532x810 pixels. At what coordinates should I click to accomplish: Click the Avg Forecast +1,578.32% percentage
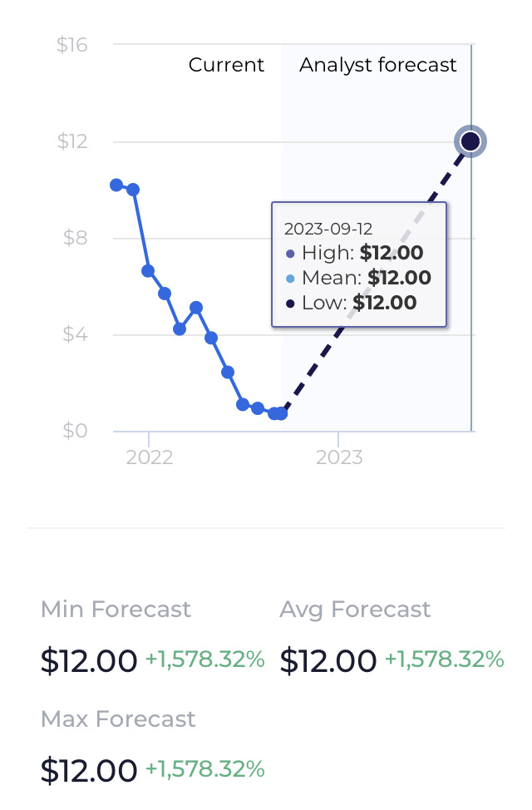445,659
